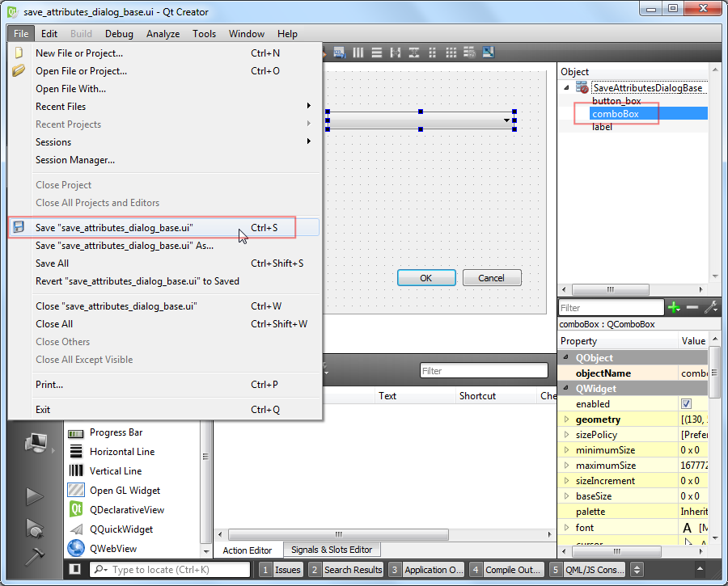Click the Run play button in sidebar
The image size is (728, 586).
tap(34, 496)
